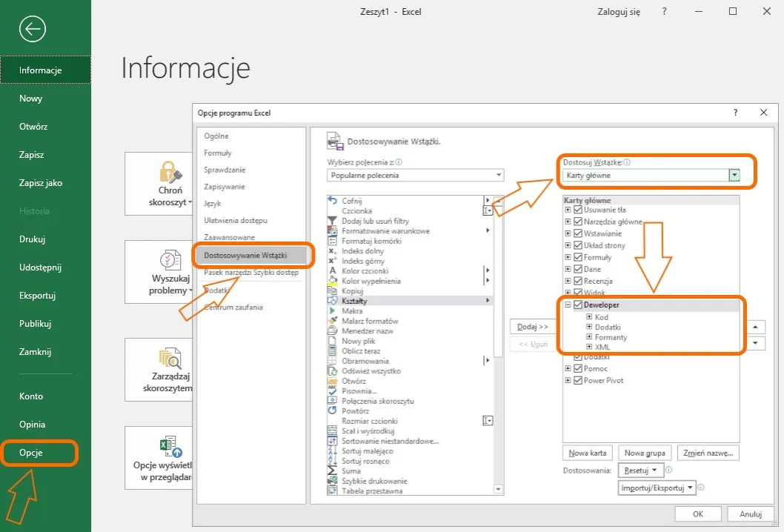The image size is (784, 532).
Task: Select the Kolor wypełnienia paint bucket icon
Action: coord(333,281)
